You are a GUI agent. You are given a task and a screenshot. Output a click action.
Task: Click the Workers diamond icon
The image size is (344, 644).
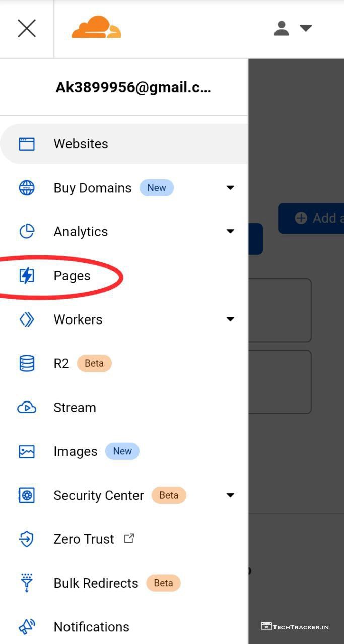point(27,319)
